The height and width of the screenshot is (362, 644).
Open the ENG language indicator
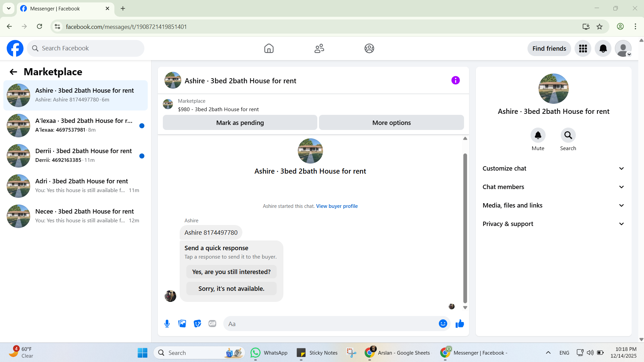coord(564,353)
